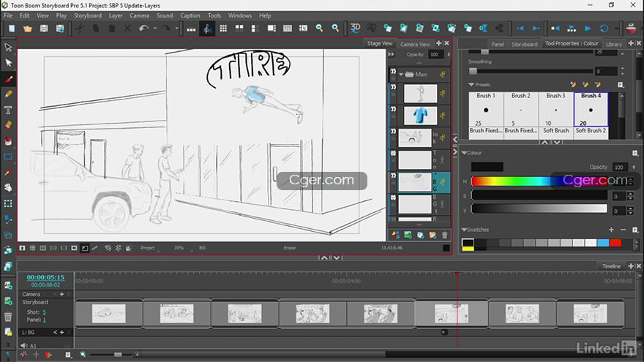Screen dimensions: 644x362
Task: Switch to the Panel tab
Action: click(498, 44)
